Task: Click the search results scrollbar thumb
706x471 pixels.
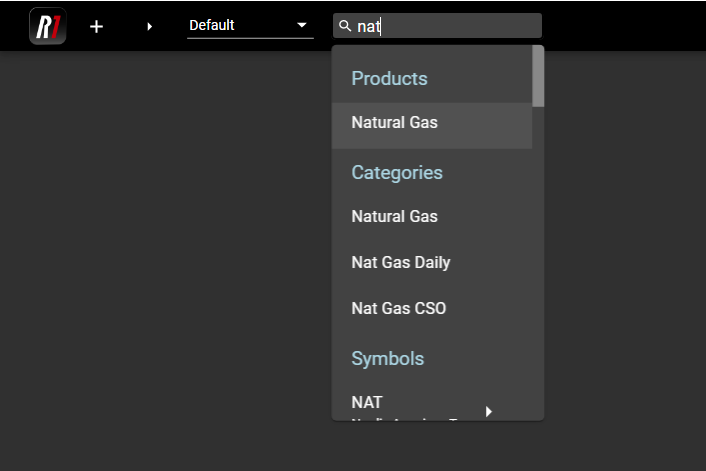Action: point(538,76)
